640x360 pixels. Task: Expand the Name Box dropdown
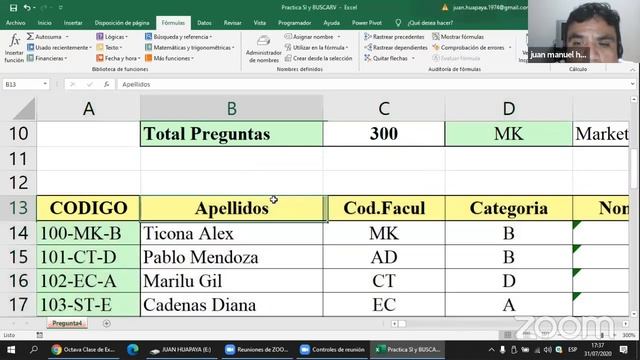[x=45, y=84]
